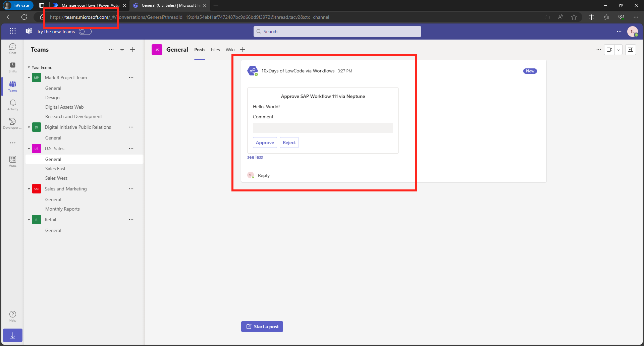The height and width of the screenshot is (346, 644).
Task: Click the Comment input field
Action: [x=323, y=128]
